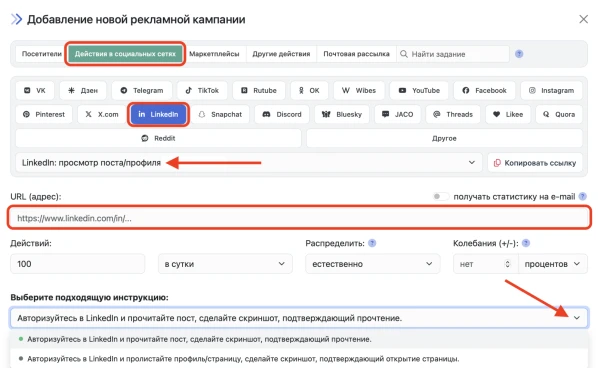Open the процентов unit dropdown
The width and height of the screenshot is (598, 368).
click(553, 264)
